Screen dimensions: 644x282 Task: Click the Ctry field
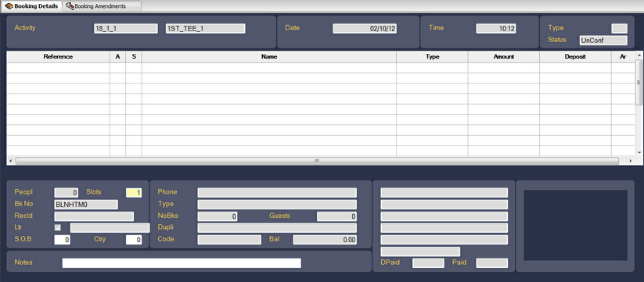[134, 240]
